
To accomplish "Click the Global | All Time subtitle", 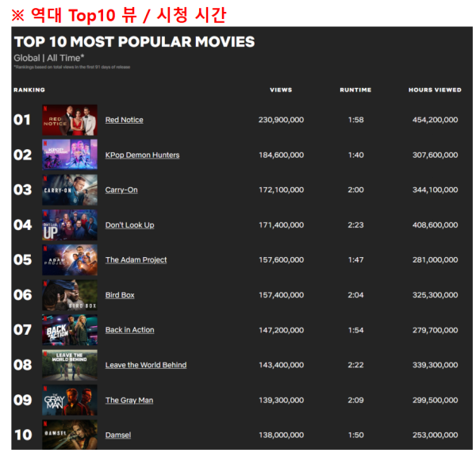I will (x=49, y=58).
